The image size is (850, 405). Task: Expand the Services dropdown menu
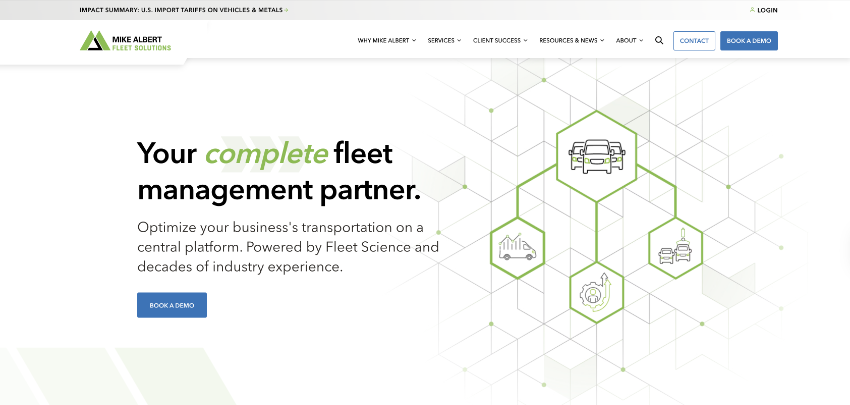pyautogui.click(x=444, y=41)
